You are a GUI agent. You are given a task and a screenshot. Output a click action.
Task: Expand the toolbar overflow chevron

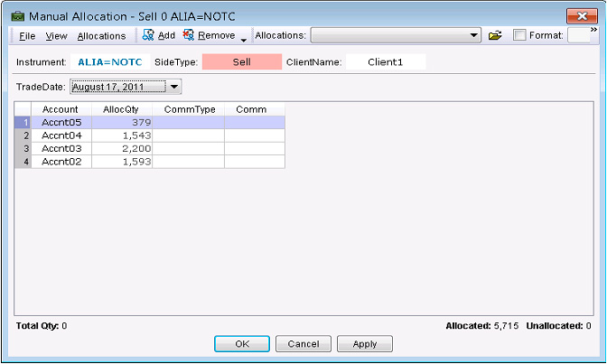pyautogui.click(x=593, y=30)
